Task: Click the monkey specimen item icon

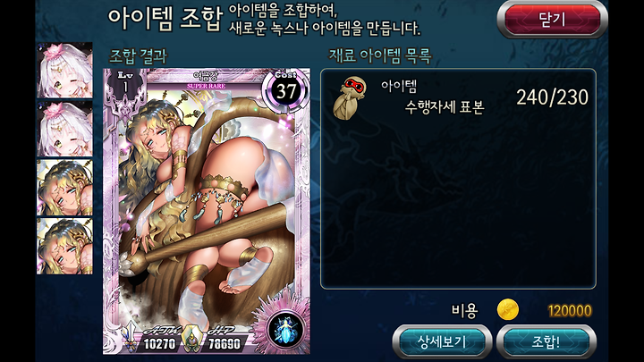Action: [x=350, y=98]
